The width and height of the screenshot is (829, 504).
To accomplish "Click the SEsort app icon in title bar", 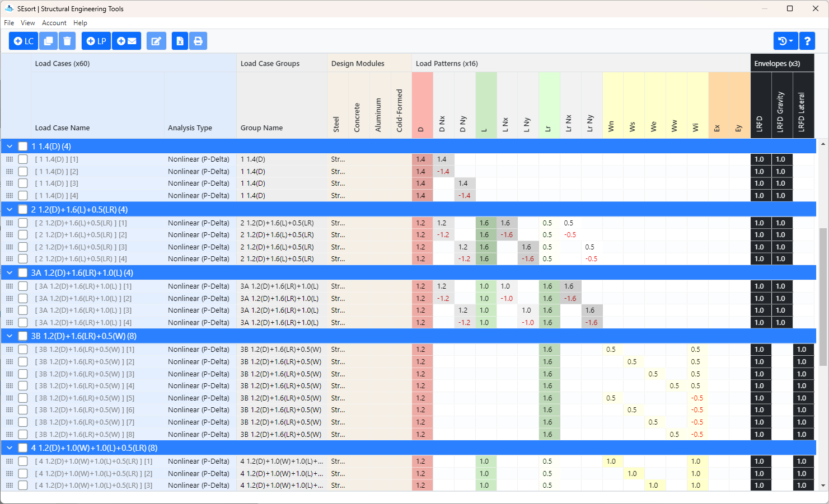I will tap(9, 8).
